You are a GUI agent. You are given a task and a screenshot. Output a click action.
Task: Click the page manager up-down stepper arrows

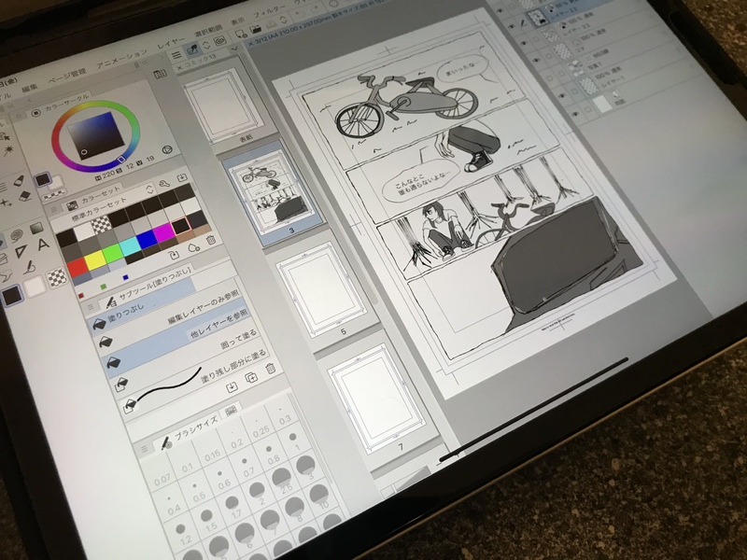coord(206,45)
